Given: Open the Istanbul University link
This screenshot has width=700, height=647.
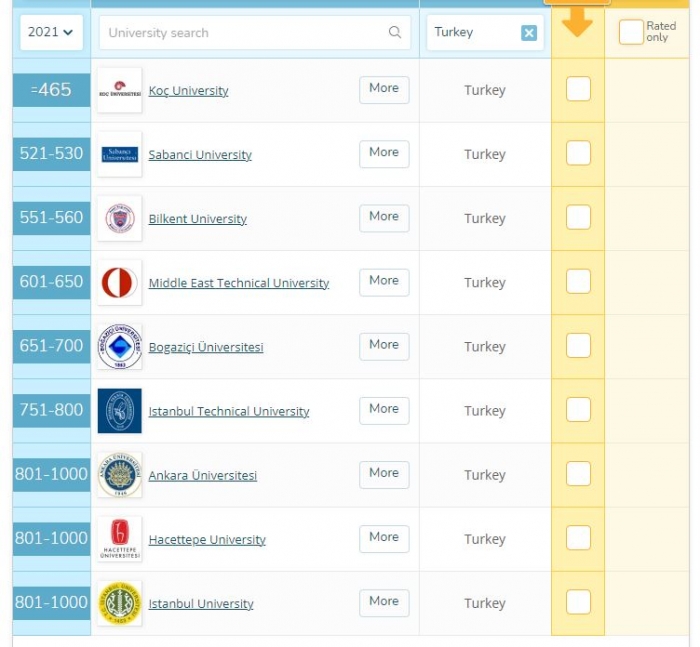Looking at the screenshot, I should [x=201, y=604].
